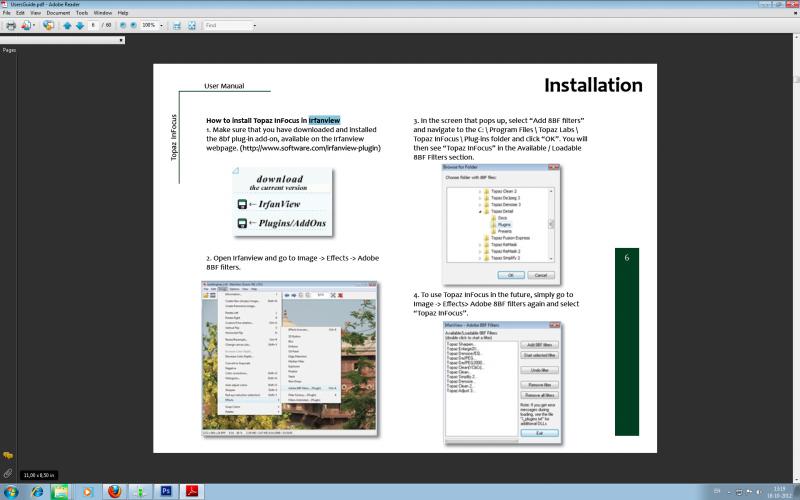Viewport: 800px width, 500px height.
Task: Click the Find search box
Action: tap(228, 25)
